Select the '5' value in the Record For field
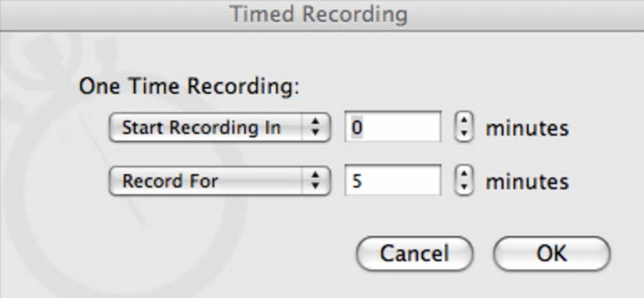This screenshot has width=644, height=298. coord(357,182)
